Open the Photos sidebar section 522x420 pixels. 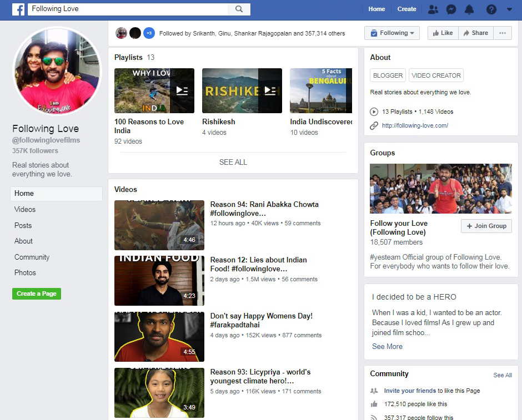pos(25,272)
